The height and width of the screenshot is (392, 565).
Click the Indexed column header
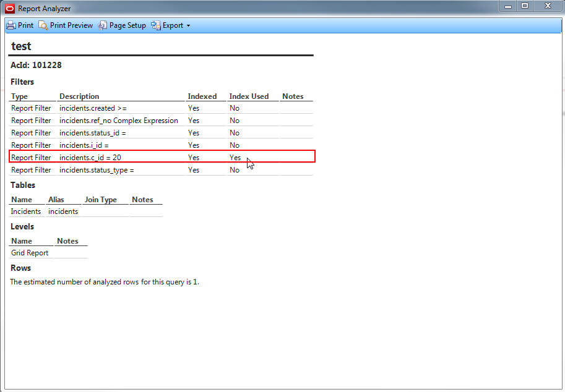[x=202, y=96]
